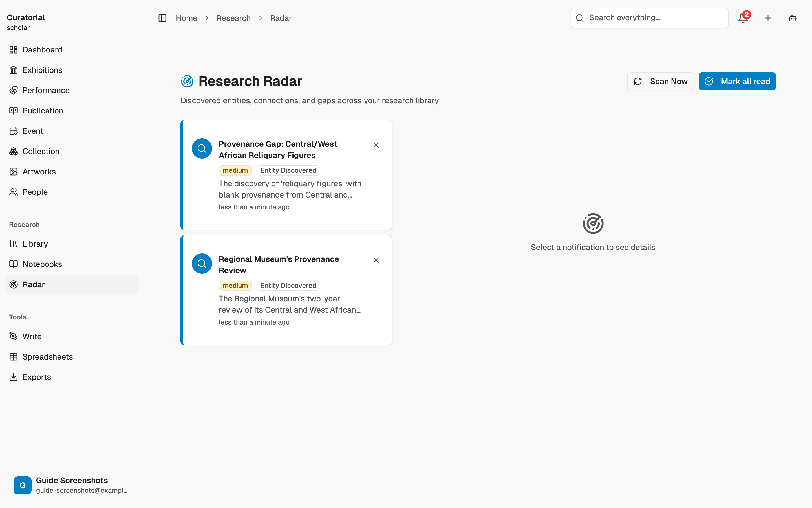
Task: Open the Event section
Action: (x=72, y=131)
